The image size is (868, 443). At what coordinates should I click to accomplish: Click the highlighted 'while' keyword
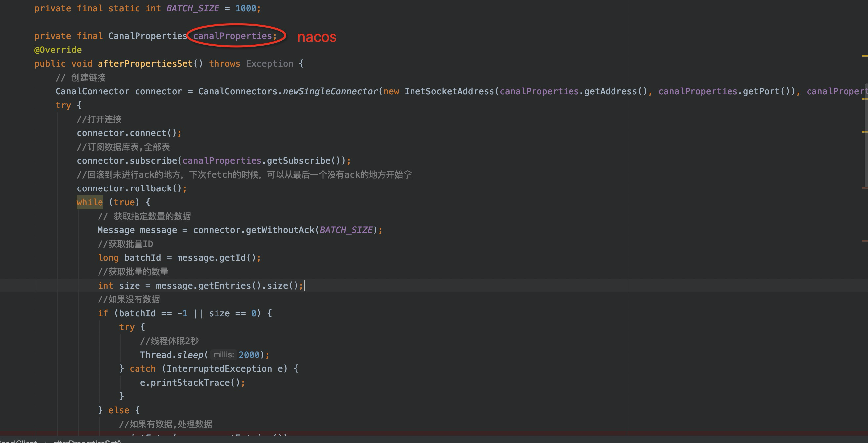coord(90,202)
